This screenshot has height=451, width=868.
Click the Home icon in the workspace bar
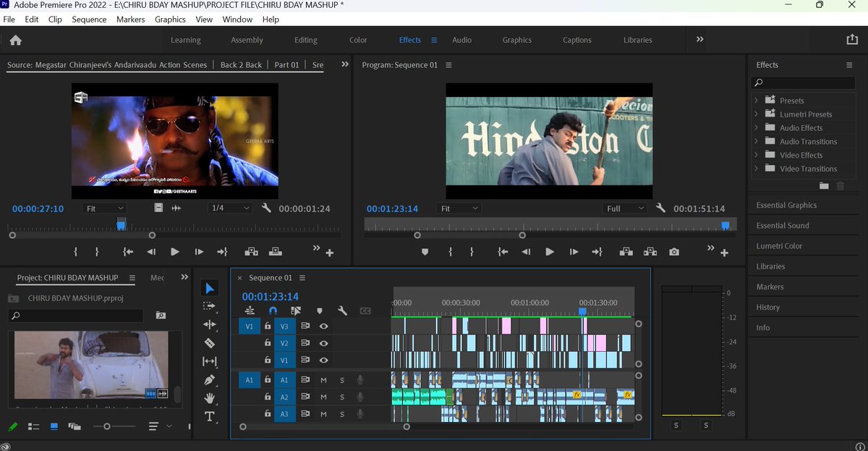[15, 41]
